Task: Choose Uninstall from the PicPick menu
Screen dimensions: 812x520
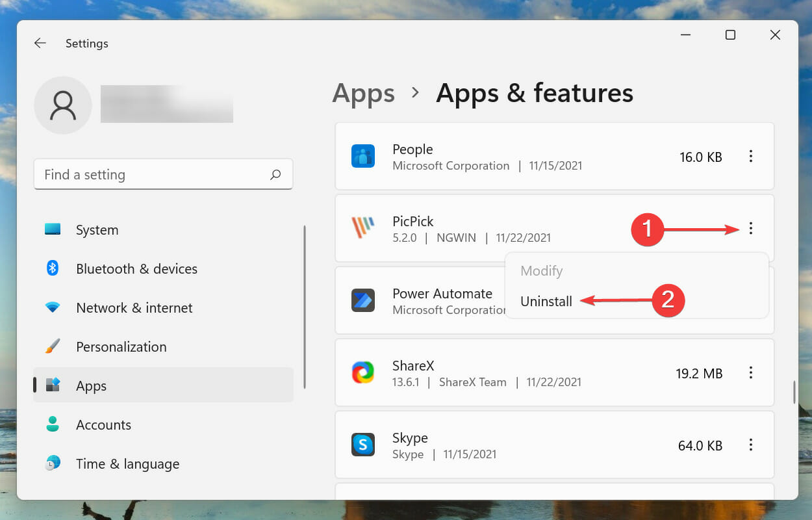Action: coord(546,301)
